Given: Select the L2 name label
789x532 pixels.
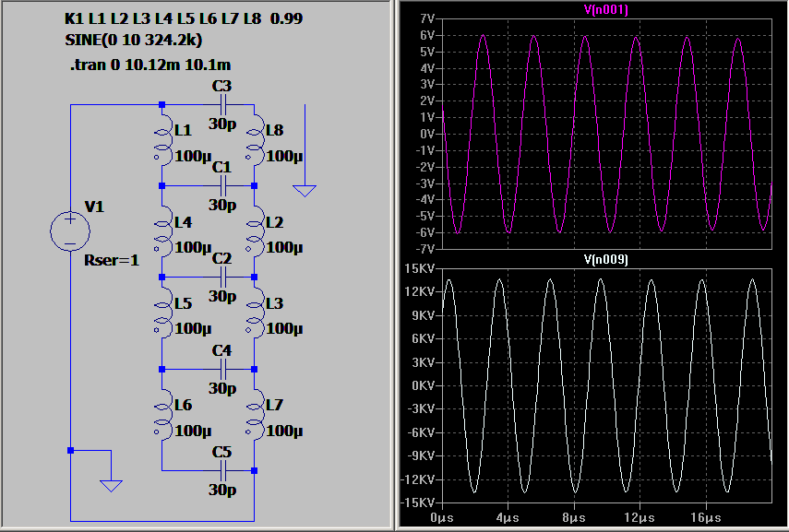Looking at the screenshot, I should [x=275, y=222].
